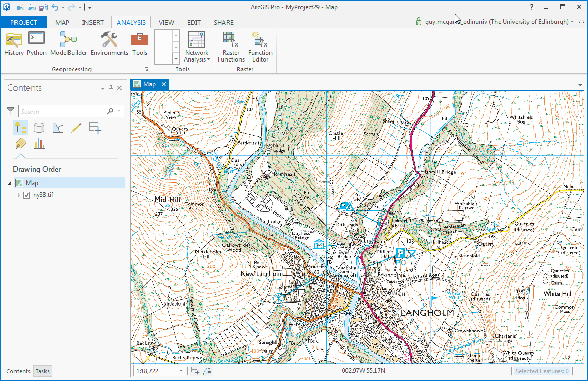Click the grid snapping status bar icon
The image size is (588, 381).
(x=195, y=371)
